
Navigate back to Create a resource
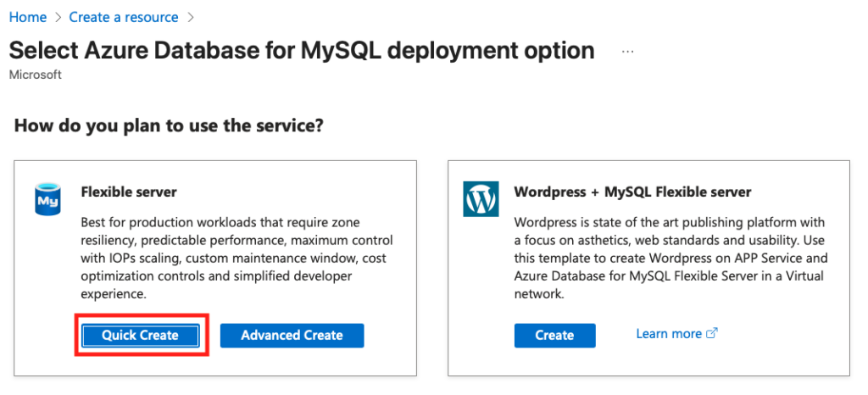[x=124, y=17]
